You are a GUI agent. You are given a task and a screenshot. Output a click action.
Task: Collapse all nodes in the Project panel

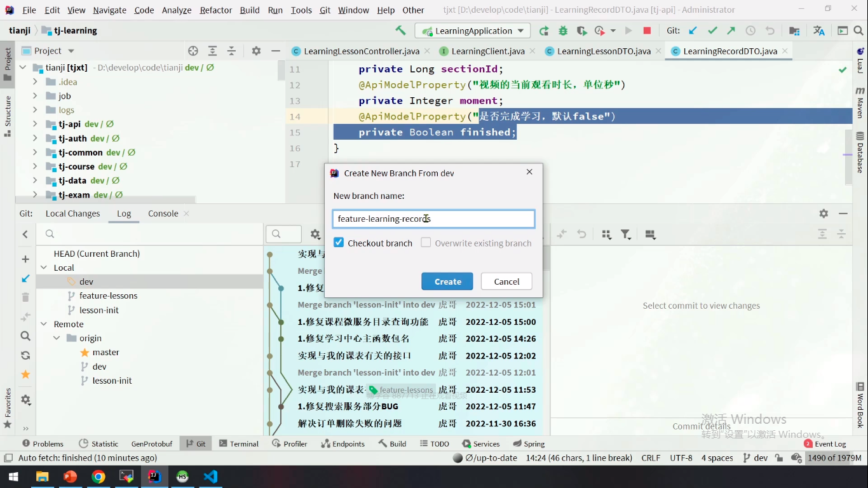[x=231, y=51]
